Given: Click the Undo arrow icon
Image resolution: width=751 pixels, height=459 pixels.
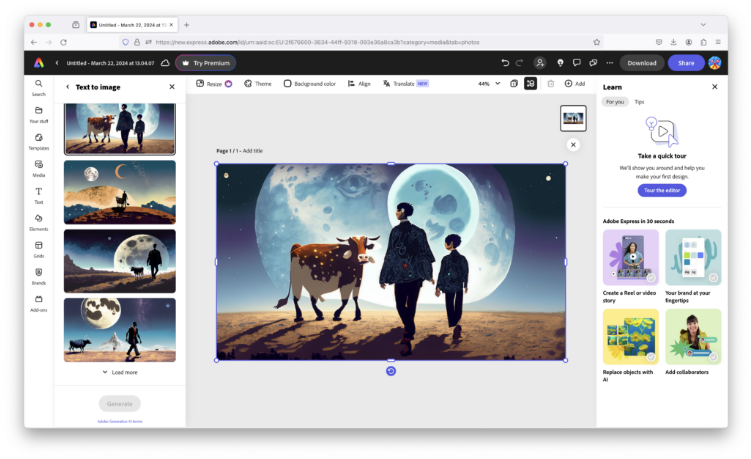Looking at the screenshot, I should point(505,63).
